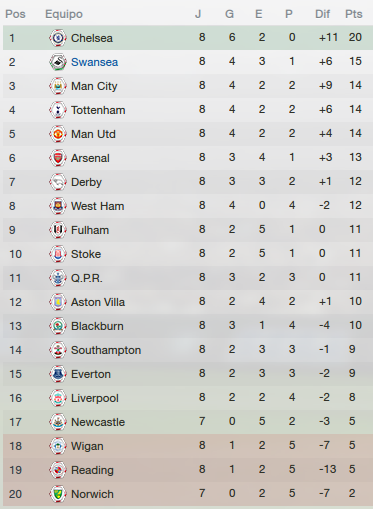Click the Liverpool crest icon
Viewport: 373px width, 509px height.
[58, 398]
